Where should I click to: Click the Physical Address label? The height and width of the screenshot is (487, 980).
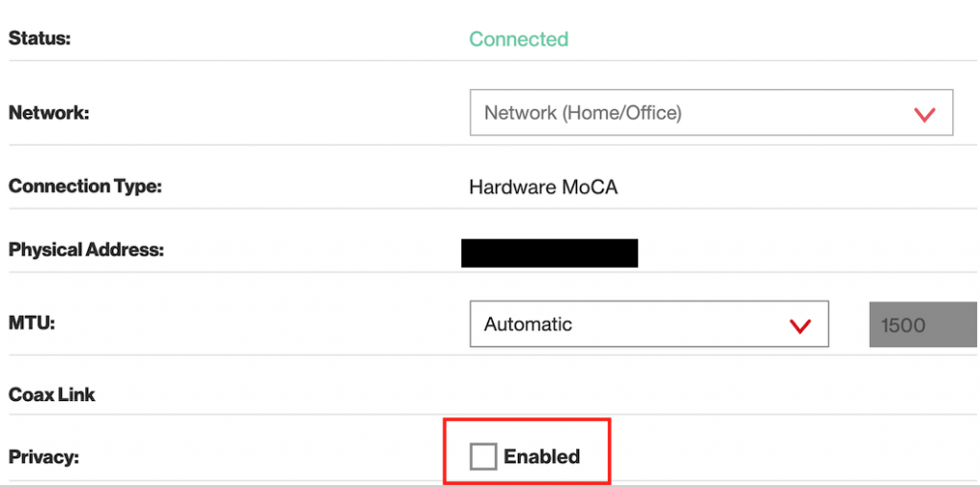(x=86, y=251)
